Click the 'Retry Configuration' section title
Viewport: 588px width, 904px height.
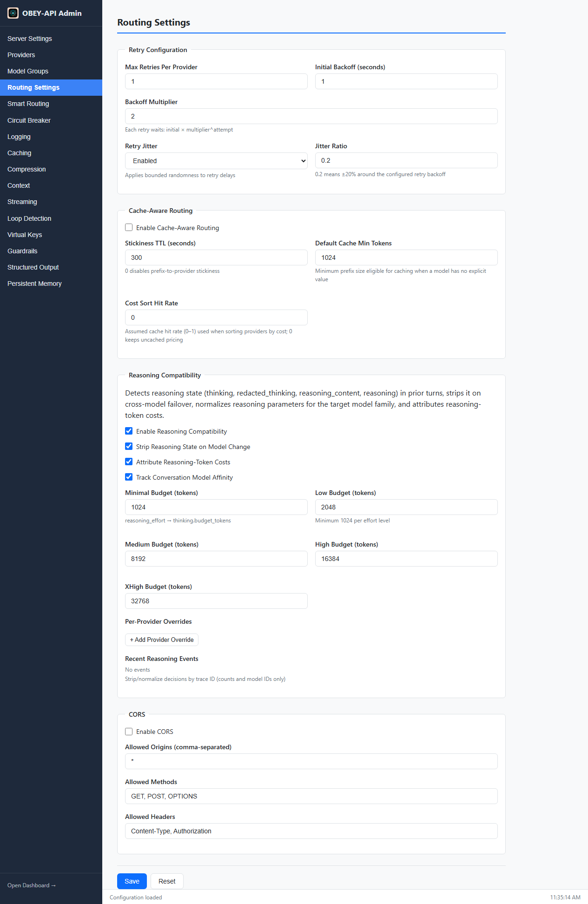pos(158,50)
